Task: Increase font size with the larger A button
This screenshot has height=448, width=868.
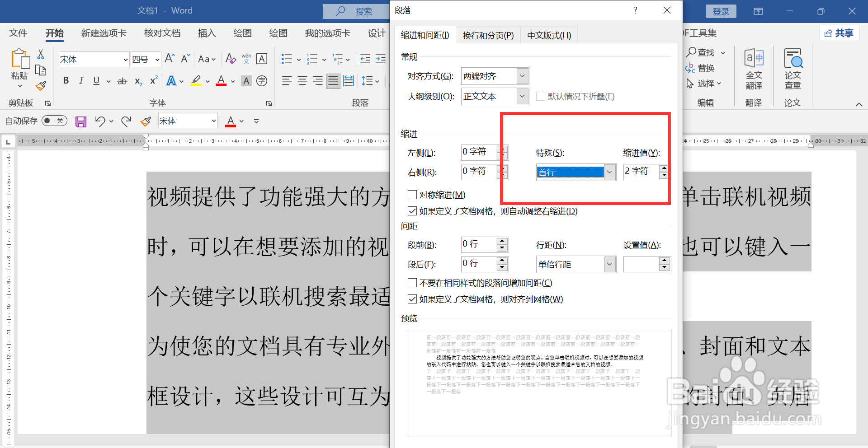Action: pos(170,58)
